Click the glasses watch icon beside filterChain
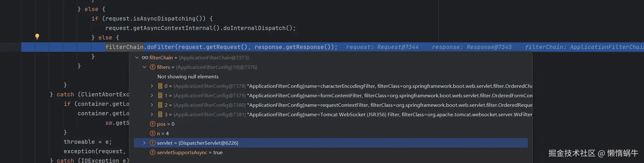The width and height of the screenshot is (644, 163). [145, 58]
